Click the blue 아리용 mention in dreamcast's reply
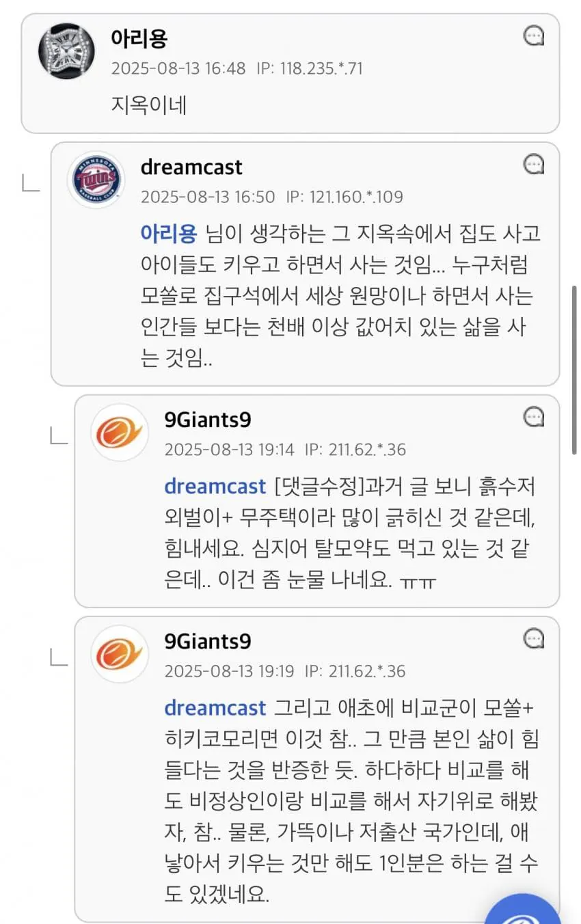Screen dimensions: 581x924 (168, 234)
